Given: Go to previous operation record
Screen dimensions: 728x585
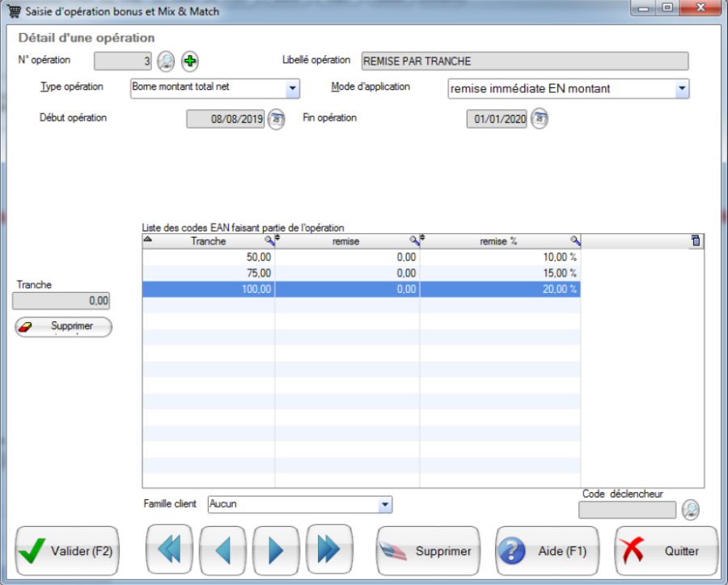Looking at the screenshot, I should point(222,550).
